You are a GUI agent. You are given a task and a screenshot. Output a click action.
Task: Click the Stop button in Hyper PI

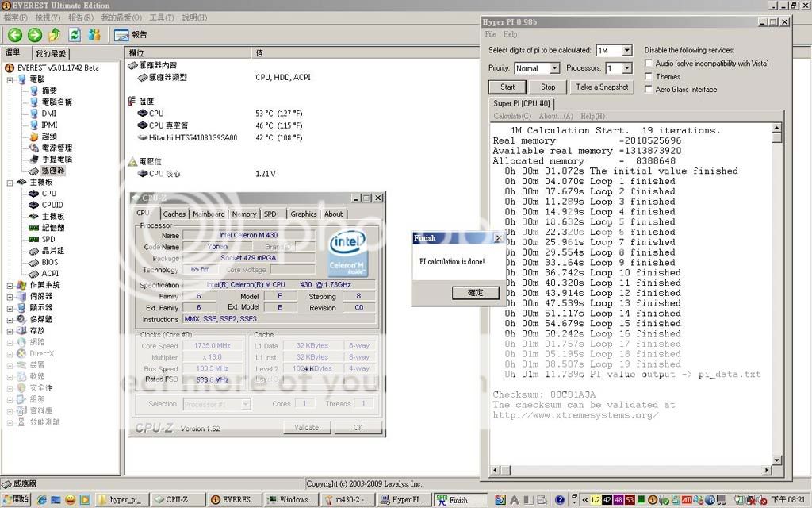[x=548, y=87]
